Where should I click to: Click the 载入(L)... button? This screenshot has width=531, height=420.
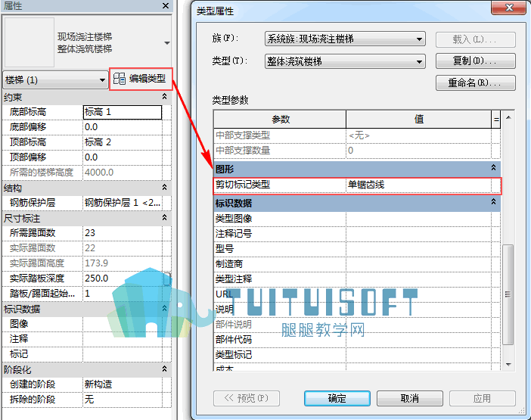pyautogui.click(x=476, y=39)
